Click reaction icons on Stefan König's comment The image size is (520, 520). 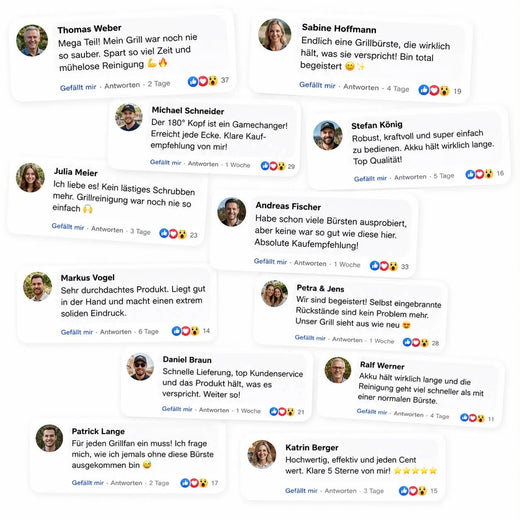(x=479, y=174)
